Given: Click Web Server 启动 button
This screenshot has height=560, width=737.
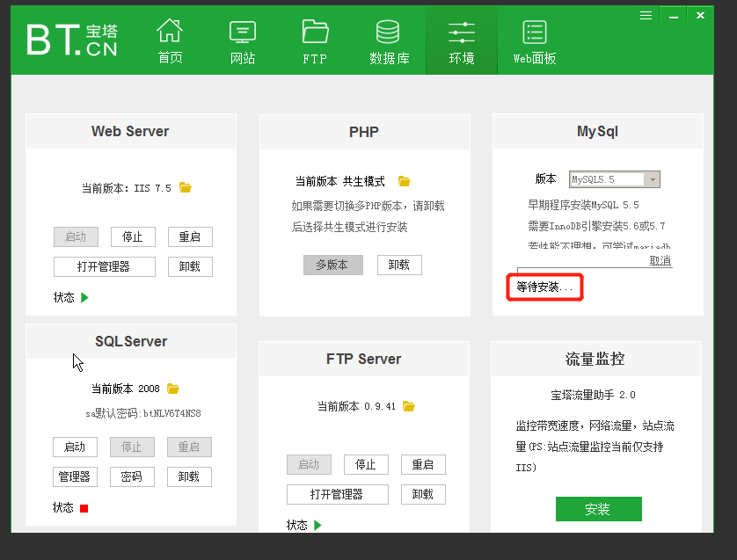Looking at the screenshot, I should 76,236.
